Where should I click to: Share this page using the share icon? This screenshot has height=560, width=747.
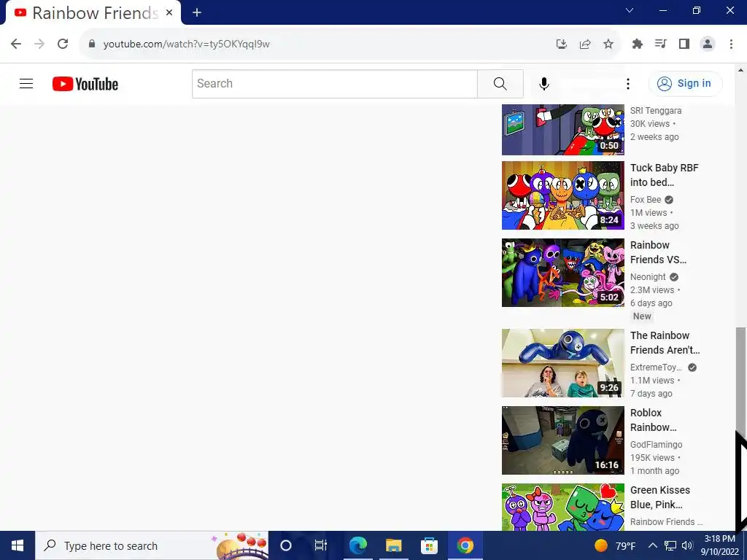coord(585,44)
